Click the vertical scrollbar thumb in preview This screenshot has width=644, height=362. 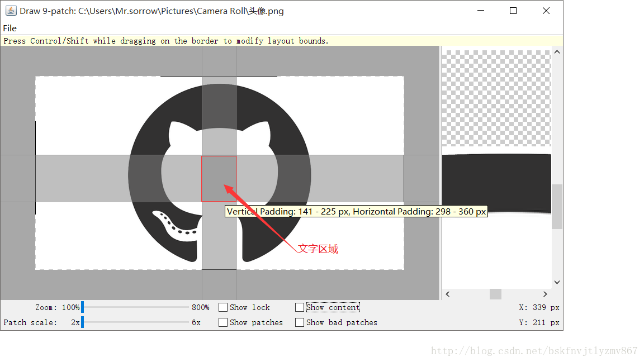pyautogui.click(x=557, y=207)
